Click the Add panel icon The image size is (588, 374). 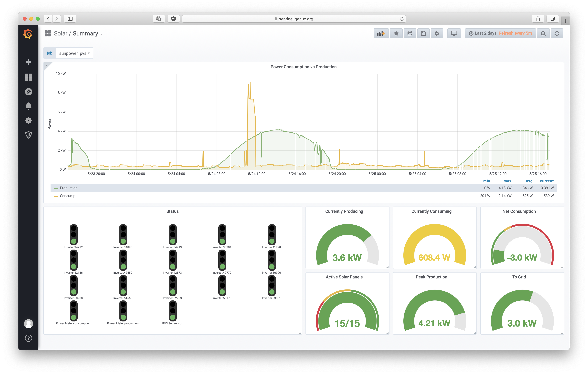381,33
